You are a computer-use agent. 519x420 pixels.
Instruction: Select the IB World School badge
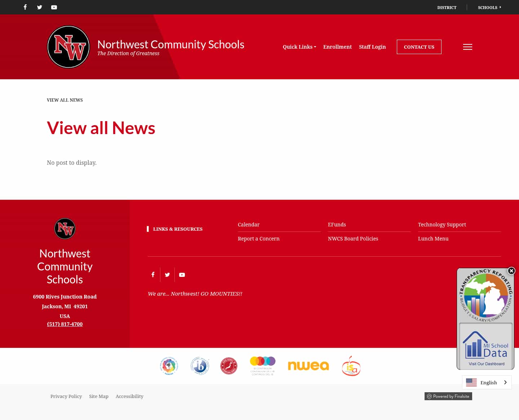[200, 366]
